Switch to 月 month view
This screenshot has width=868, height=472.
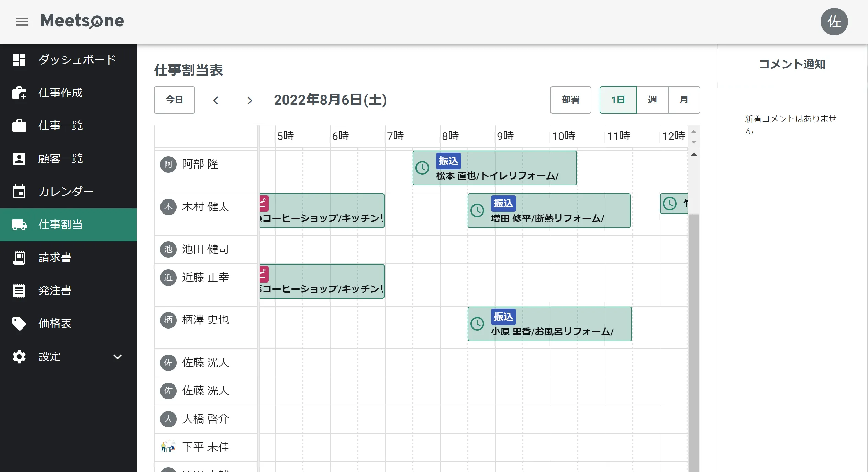point(684,100)
